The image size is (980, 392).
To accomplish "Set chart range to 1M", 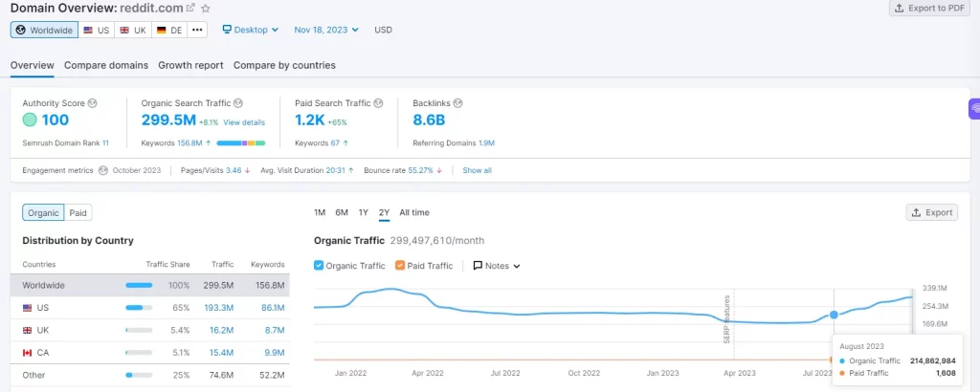I will 320,213.
